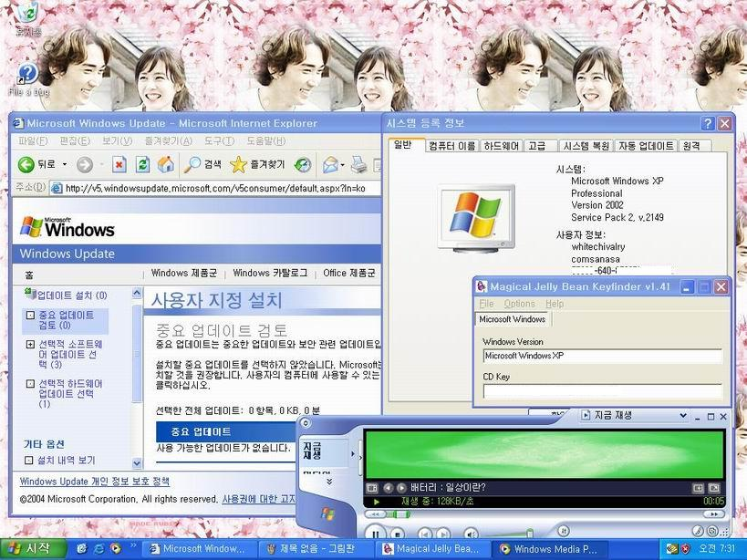This screenshot has width=747, height=560.
Task: Select the 중요 업데이트 검토 (0) item
Action: point(67,320)
